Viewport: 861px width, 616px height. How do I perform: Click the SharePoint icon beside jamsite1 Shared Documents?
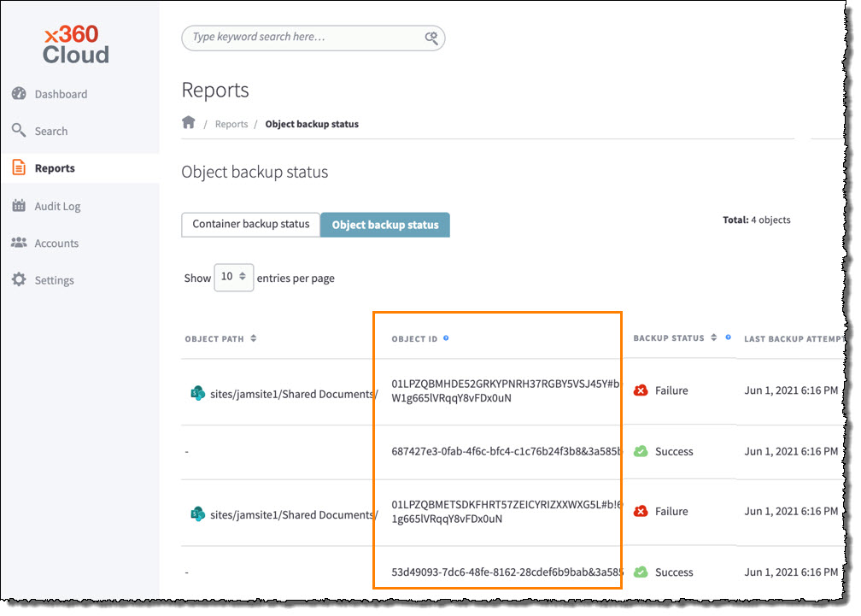click(197, 394)
